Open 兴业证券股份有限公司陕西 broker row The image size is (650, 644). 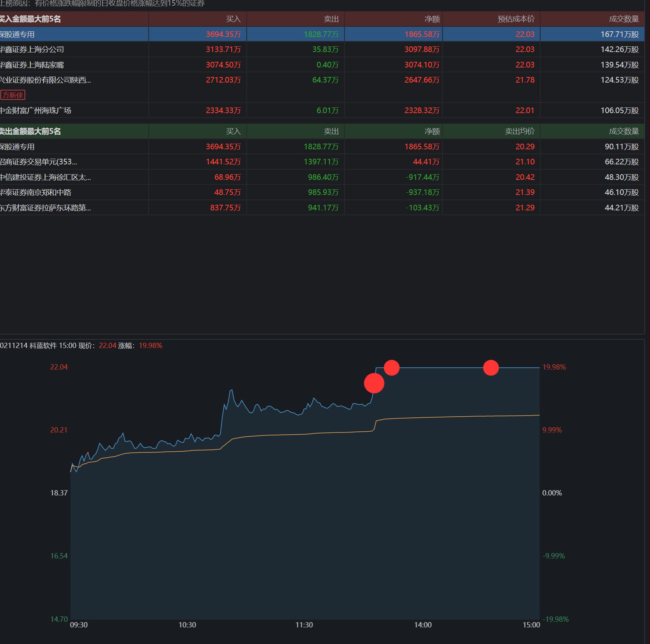pyautogui.click(x=322, y=87)
